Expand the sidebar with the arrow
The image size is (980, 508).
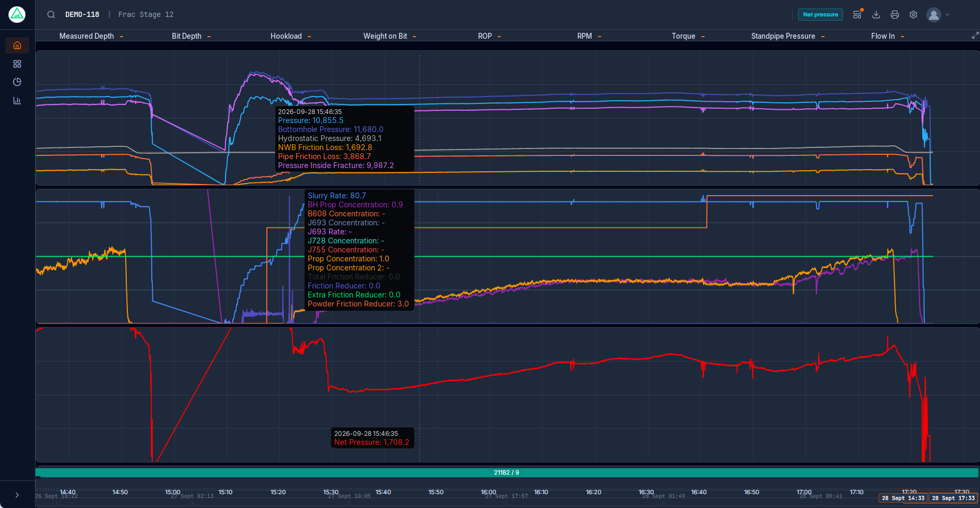click(x=17, y=495)
